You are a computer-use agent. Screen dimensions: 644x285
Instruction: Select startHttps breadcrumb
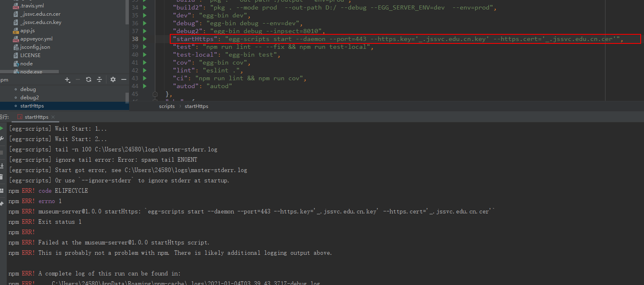(x=196, y=106)
